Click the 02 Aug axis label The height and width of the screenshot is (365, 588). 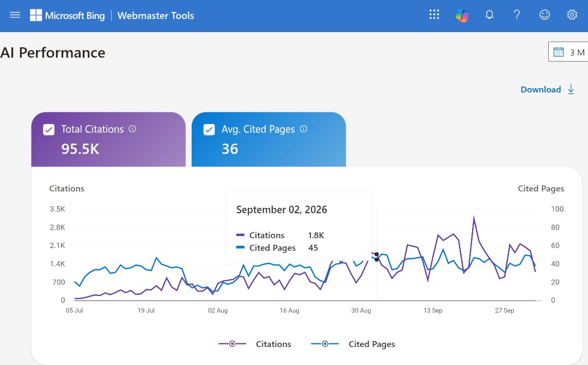pos(217,310)
